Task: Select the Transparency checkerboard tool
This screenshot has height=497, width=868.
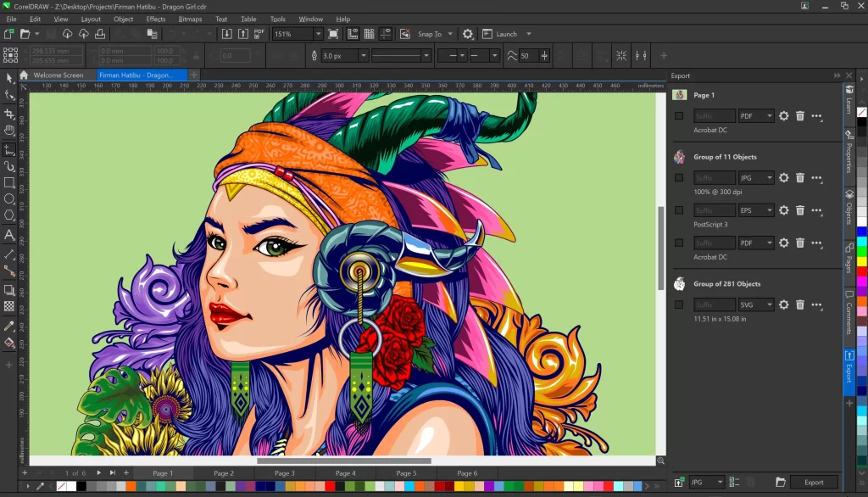Action: tap(8, 306)
